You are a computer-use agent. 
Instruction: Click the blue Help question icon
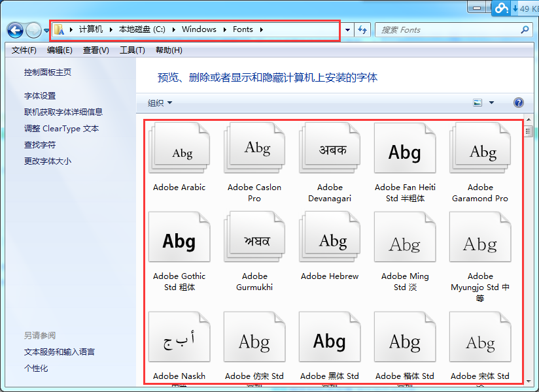pos(518,103)
